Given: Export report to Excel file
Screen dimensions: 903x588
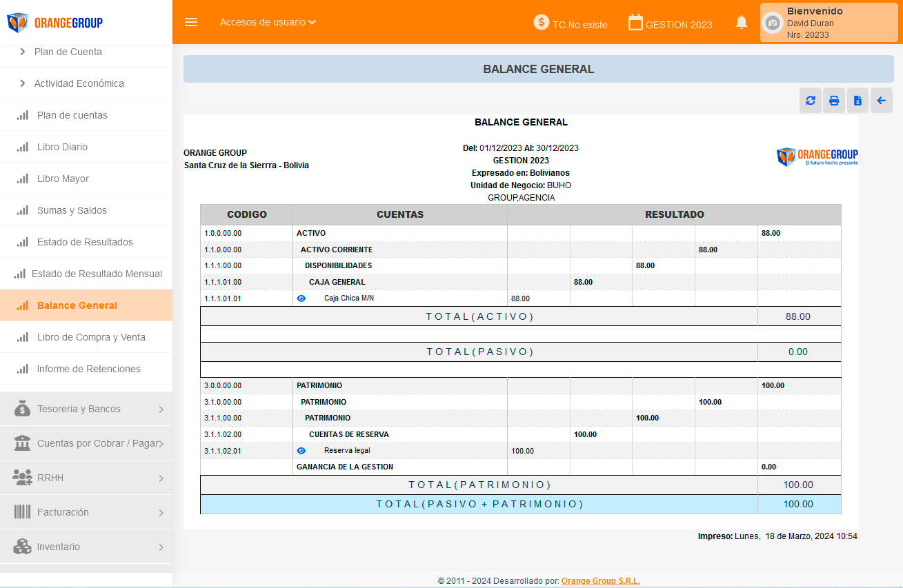Looking at the screenshot, I should click(x=857, y=101).
